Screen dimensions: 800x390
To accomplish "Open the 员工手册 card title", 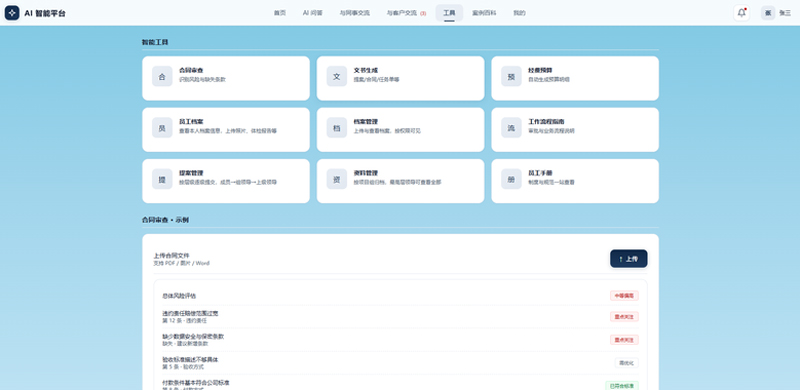I will [540, 173].
